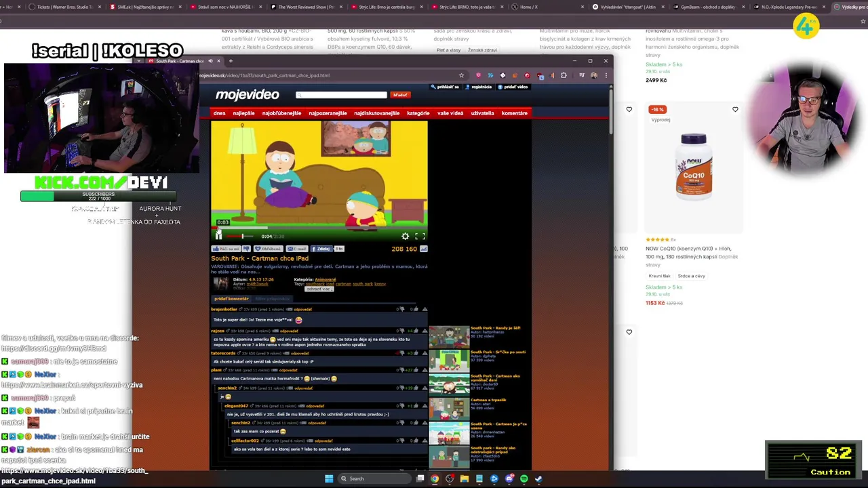Like the video with Páči sa mi
The height and width of the screenshot is (488, 868).
pyautogui.click(x=226, y=249)
